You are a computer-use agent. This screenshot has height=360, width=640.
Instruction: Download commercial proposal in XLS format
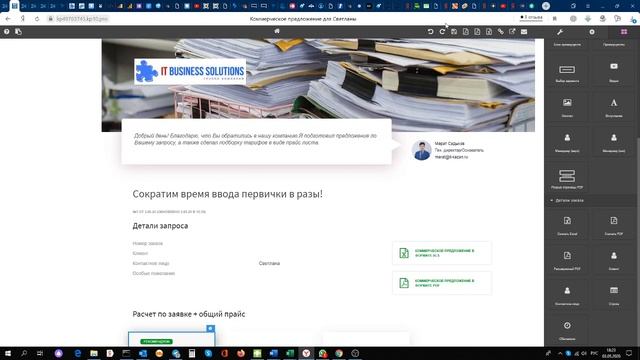tap(442, 253)
